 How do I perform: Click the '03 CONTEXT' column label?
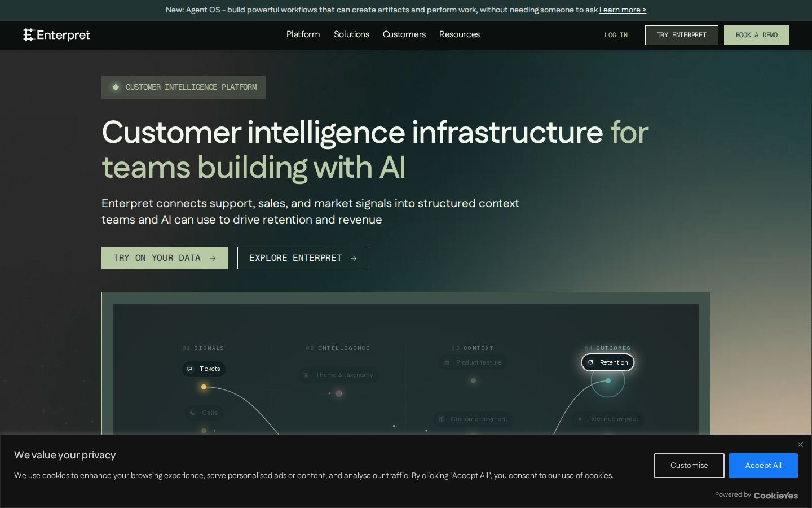[x=473, y=348]
